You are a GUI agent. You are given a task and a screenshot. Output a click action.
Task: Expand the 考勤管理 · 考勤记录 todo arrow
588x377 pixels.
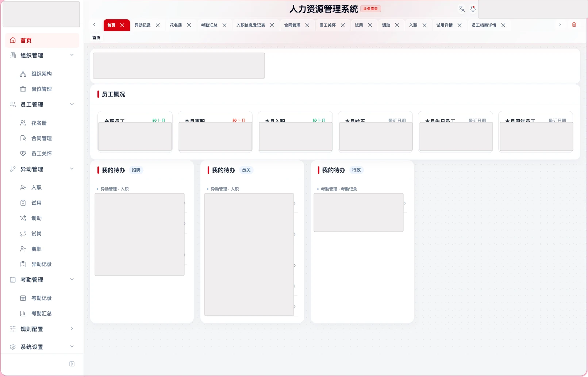[x=405, y=203]
